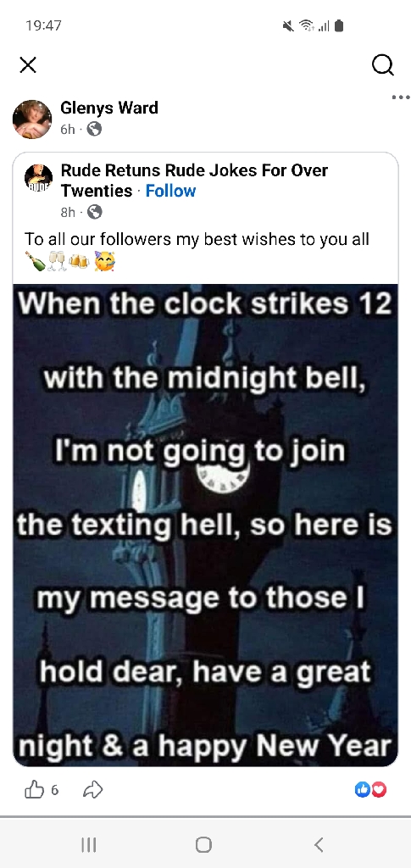This screenshot has height=868, width=411.
Task: Tap the Glenys Ward name link
Action: point(109,108)
